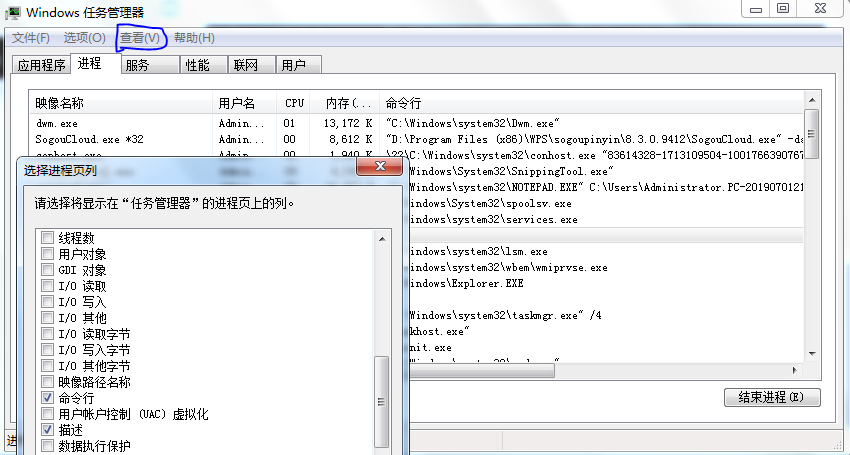
Task: Enable I/O 读取字节 column
Action: pos(48,334)
